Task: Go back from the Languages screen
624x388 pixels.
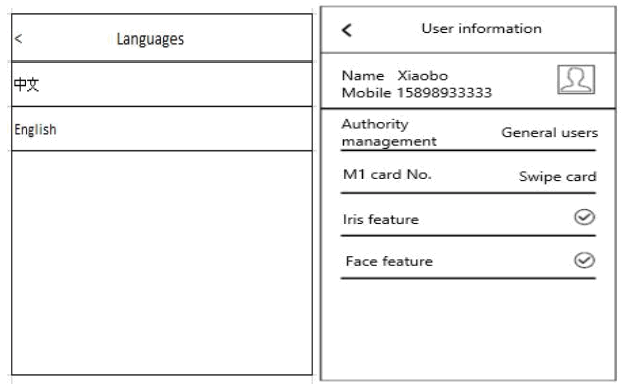Action: click(x=18, y=39)
